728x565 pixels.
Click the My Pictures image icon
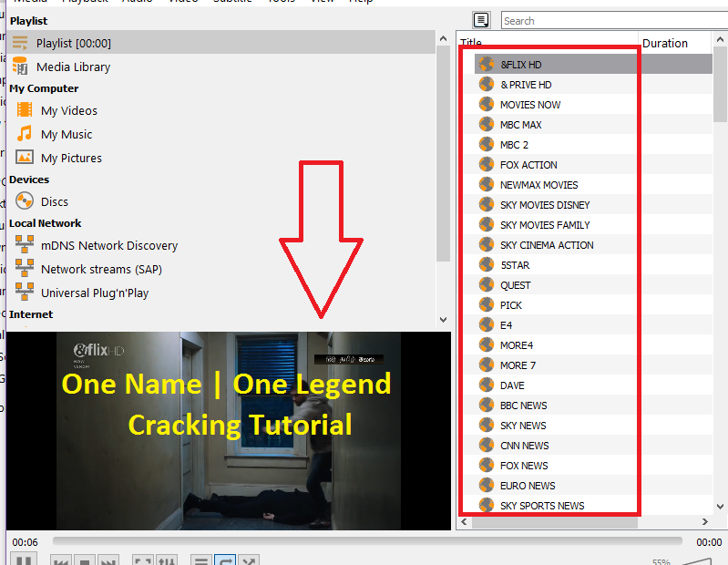[24, 157]
